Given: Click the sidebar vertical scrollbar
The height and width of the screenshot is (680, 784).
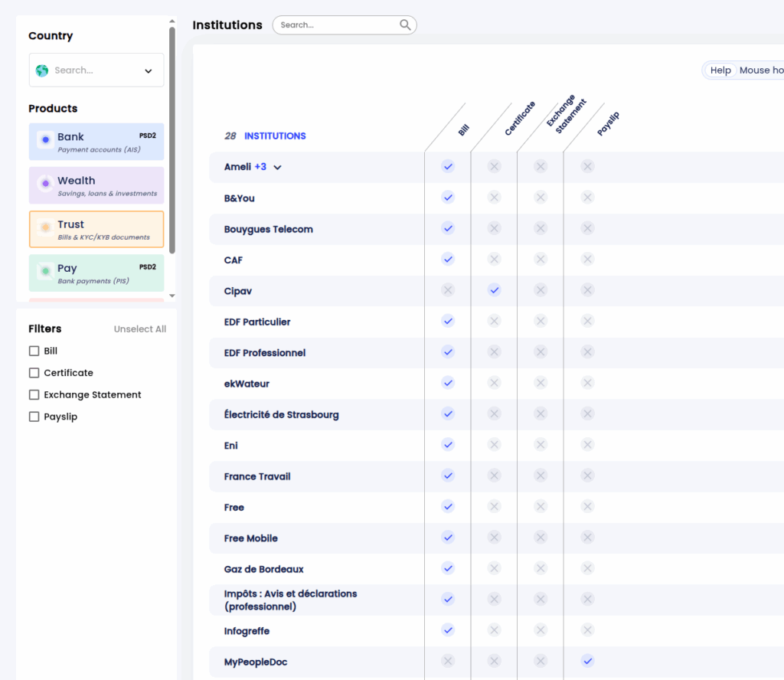Looking at the screenshot, I should point(172,142).
